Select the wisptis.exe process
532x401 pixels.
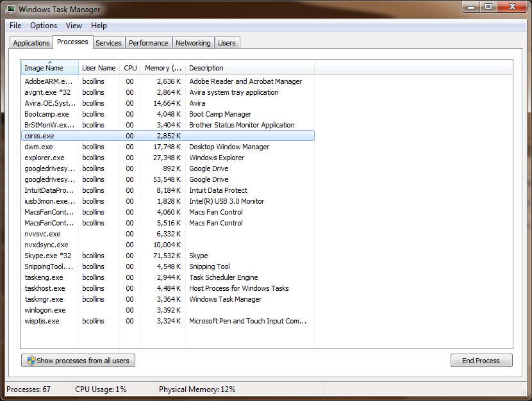coord(168,321)
